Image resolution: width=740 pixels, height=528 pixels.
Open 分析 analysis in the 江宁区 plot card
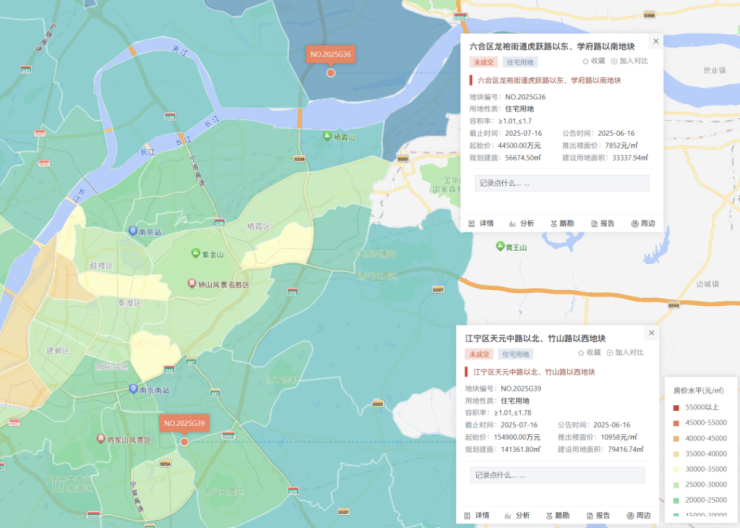coord(517,515)
